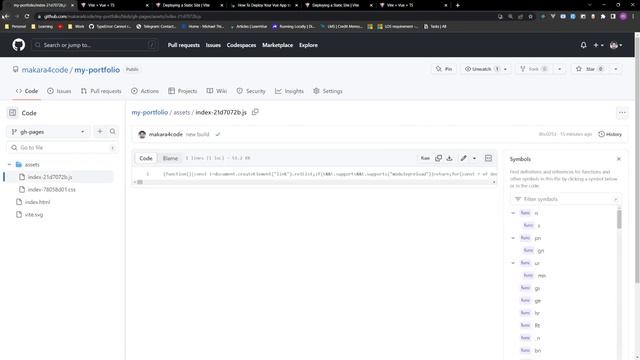Open Explore in the top navigation
The height and width of the screenshot is (360, 640).
[x=308, y=45]
